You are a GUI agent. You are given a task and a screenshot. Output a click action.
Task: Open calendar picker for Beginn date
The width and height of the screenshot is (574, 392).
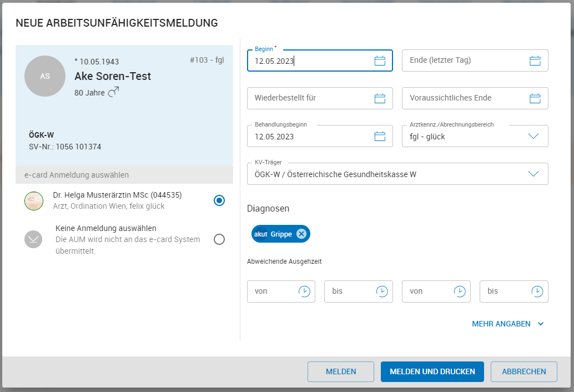pos(380,61)
